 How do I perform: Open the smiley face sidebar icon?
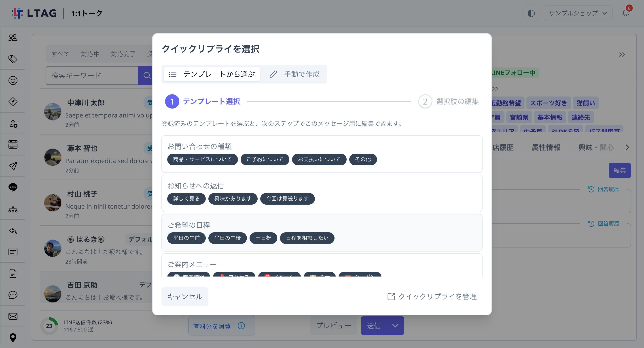[x=13, y=80]
